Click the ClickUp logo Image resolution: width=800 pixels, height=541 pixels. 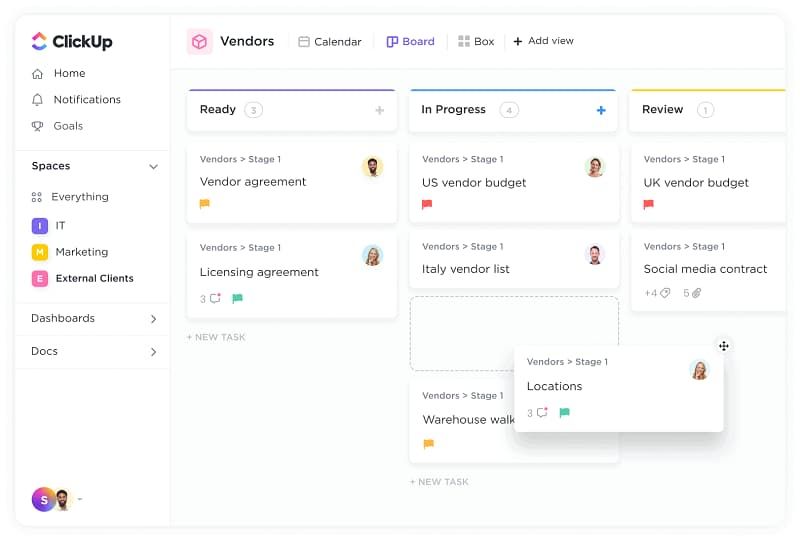pos(71,42)
